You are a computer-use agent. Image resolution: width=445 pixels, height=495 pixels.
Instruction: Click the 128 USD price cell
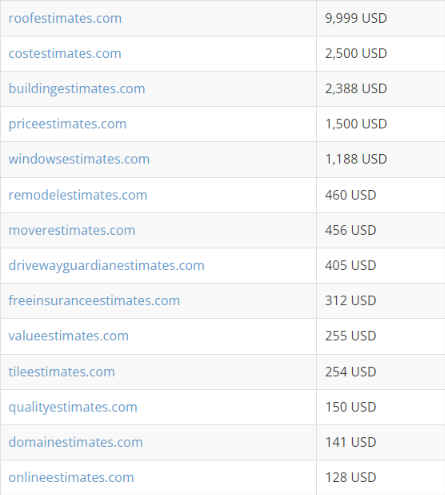(x=381, y=478)
